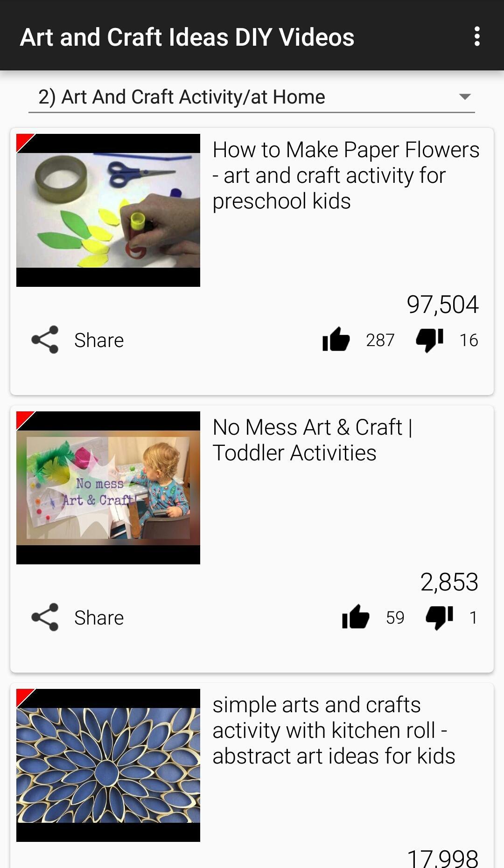Tap the share icon for No Mess Art video

(x=45, y=617)
